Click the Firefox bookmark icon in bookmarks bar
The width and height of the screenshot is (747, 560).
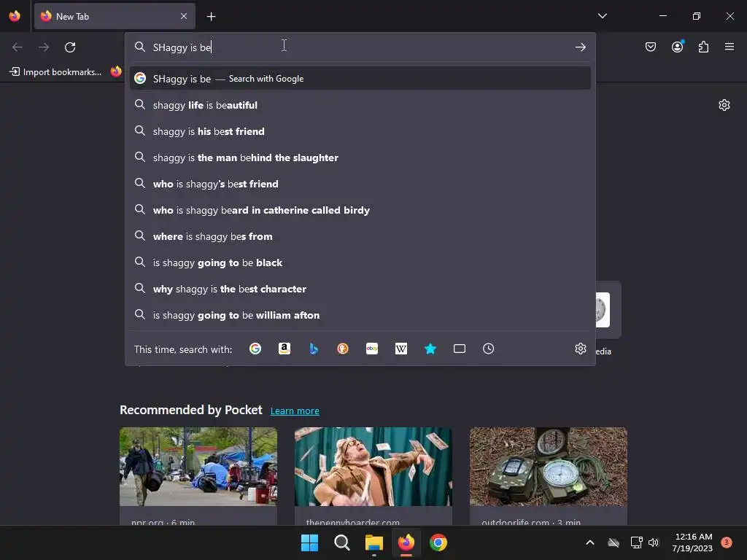pos(116,72)
